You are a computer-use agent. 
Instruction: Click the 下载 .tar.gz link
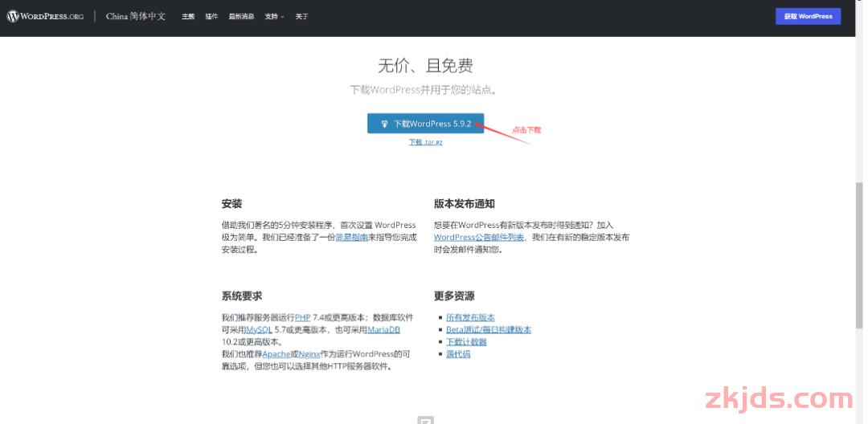tap(426, 142)
